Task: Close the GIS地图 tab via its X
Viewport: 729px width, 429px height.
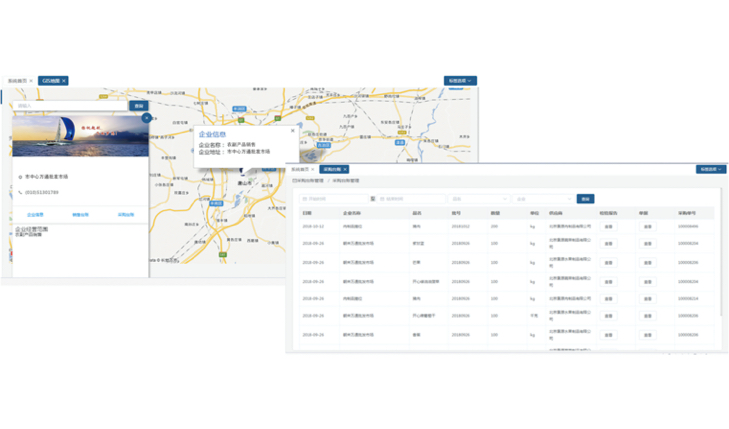Action: (64, 81)
